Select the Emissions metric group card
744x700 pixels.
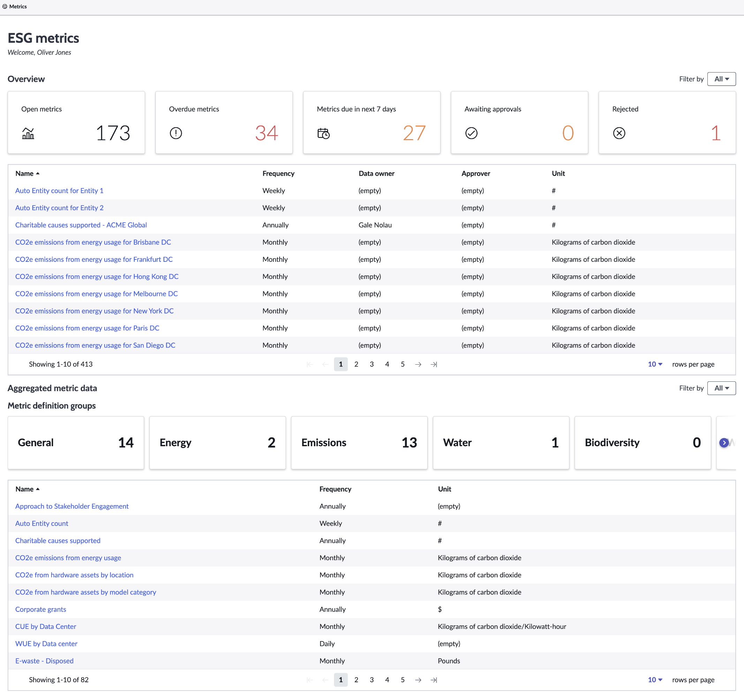pyautogui.click(x=359, y=443)
